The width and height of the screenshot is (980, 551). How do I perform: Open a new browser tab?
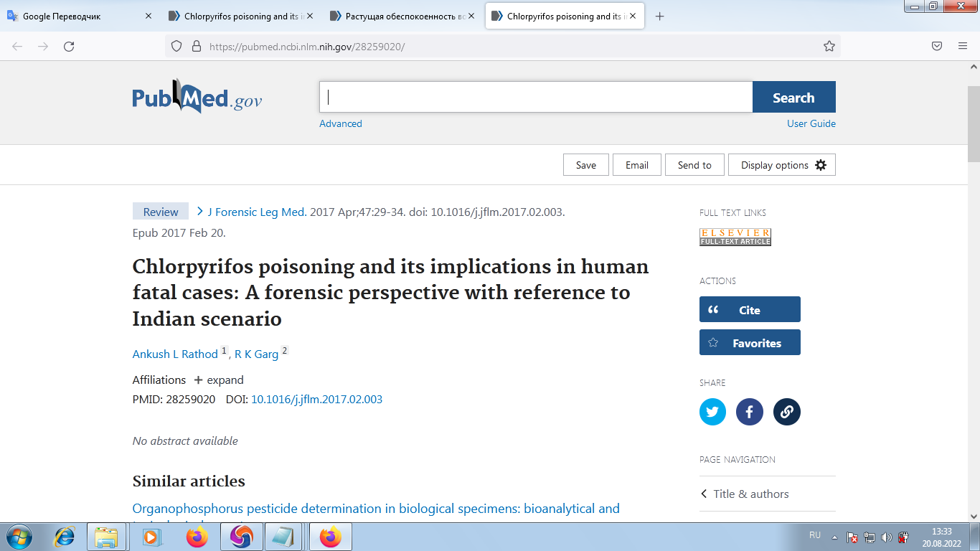(659, 16)
